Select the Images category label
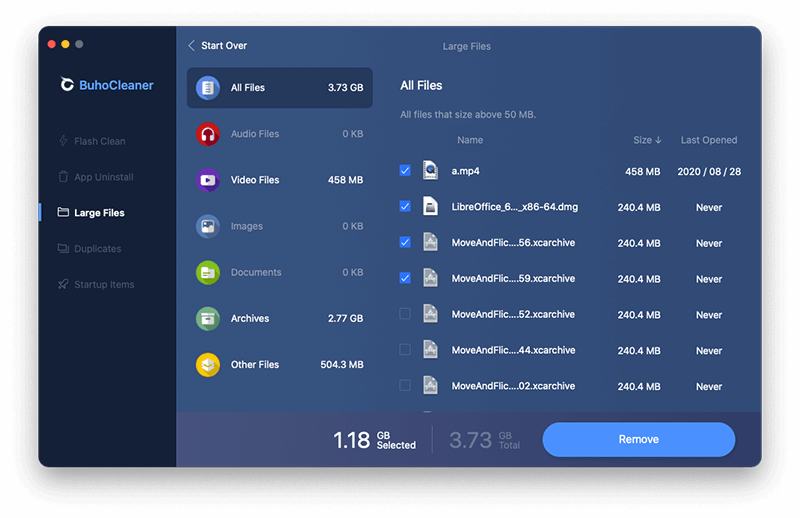The image size is (800, 518). click(x=246, y=226)
